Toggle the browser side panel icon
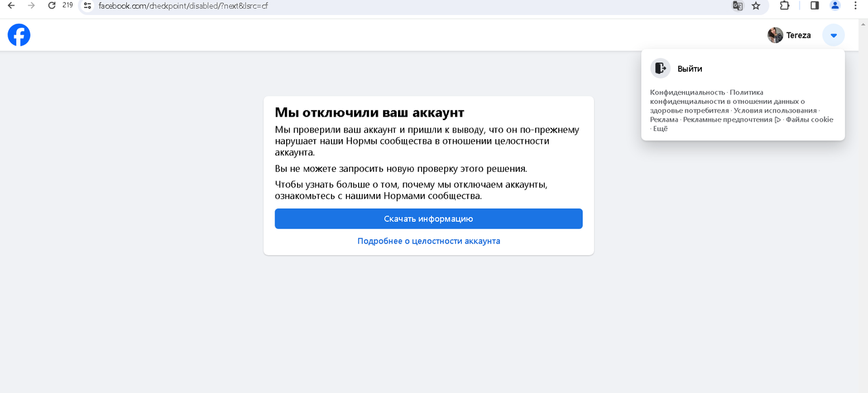Screen dimensions: 868x393 click(x=814, y=5)
